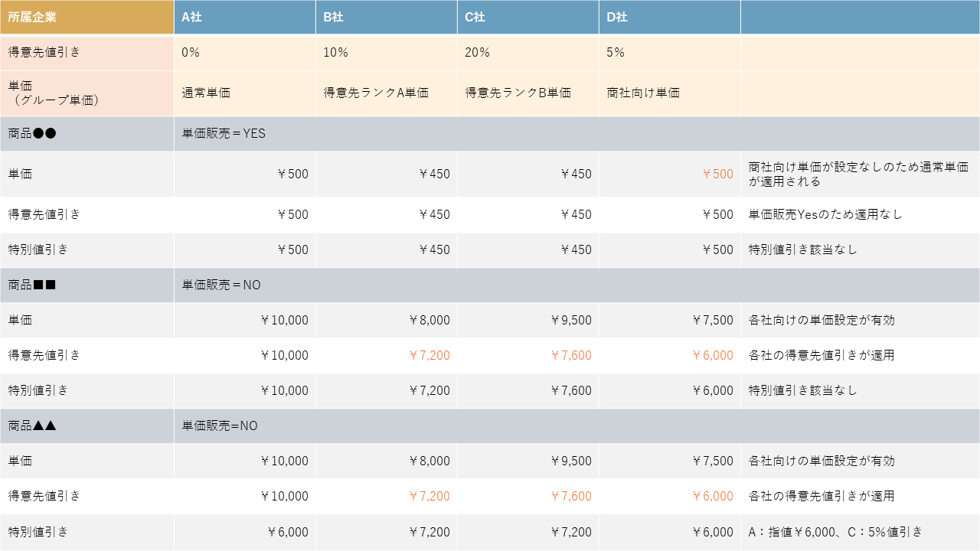Select the D社 column header
The width and height of the screenshot is (980, 551).
(x=670, y=17)
